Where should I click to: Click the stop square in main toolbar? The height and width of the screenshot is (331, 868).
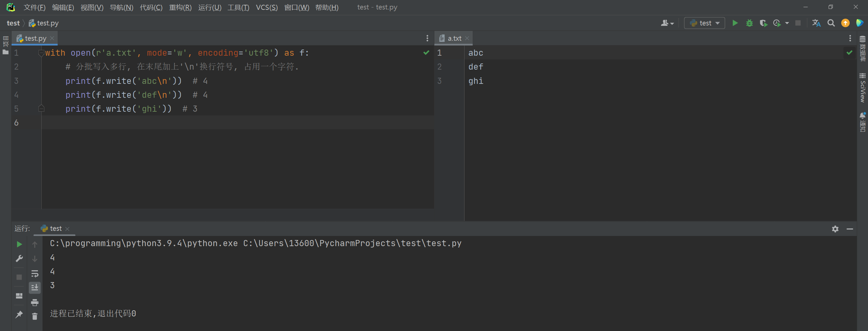coord(798,23)
